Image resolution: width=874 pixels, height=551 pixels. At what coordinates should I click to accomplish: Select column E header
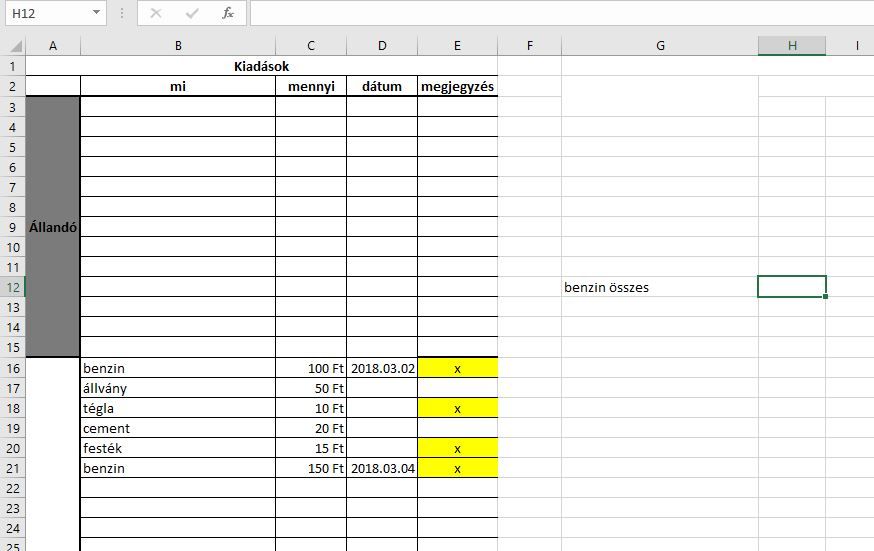pyautogui.click(x=457, y=46)
